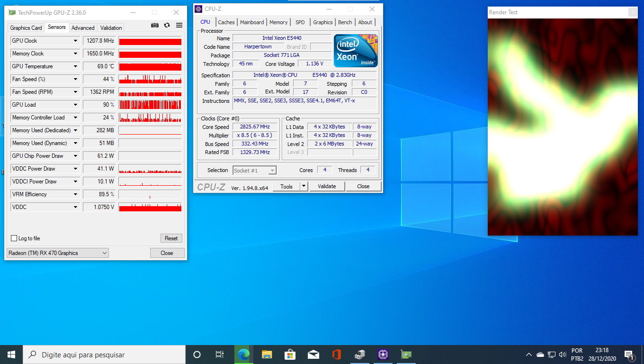Open the CPU-Z About tab
Image resolution: width=644 pixels, height=364 pixels.
click(365, 22)
